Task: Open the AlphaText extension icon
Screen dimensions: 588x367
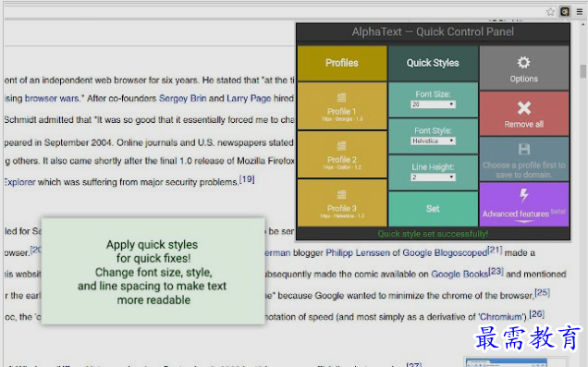Action: (x=565, y=12)
